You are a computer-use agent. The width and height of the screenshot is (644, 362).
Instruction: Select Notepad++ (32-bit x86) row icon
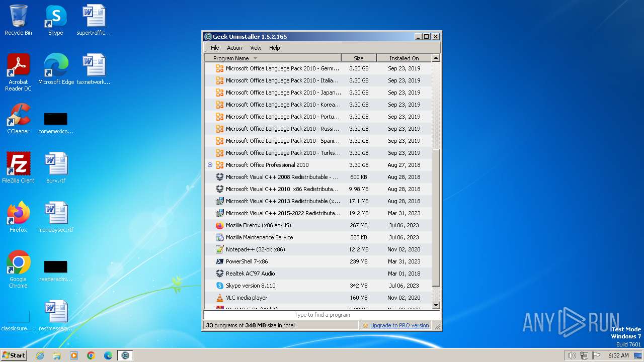[219, 249]
